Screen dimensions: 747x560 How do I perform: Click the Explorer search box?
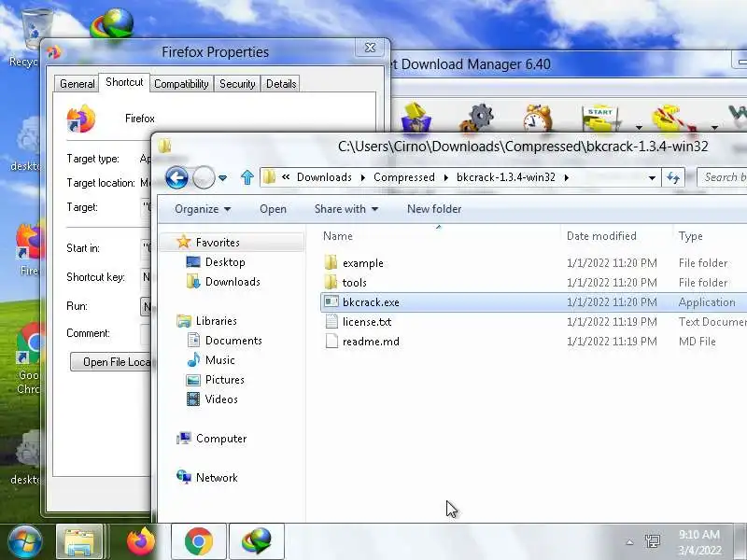722,177
